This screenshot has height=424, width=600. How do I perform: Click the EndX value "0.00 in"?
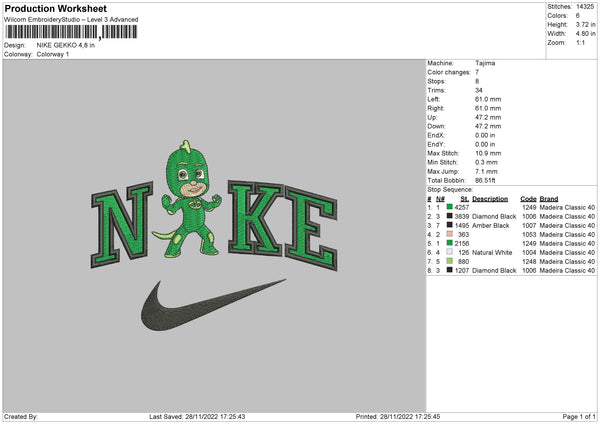[485, 135]
